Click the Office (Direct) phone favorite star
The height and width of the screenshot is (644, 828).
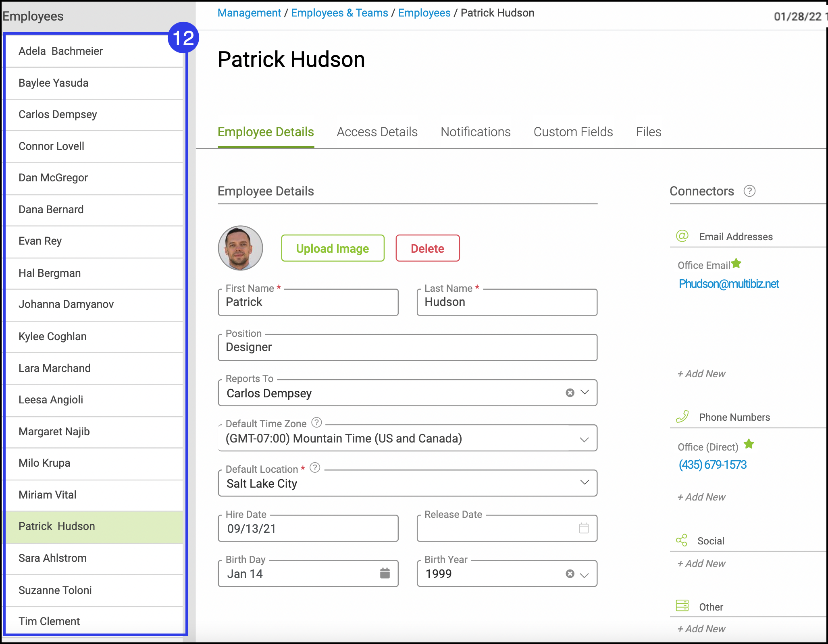[749, 444]
